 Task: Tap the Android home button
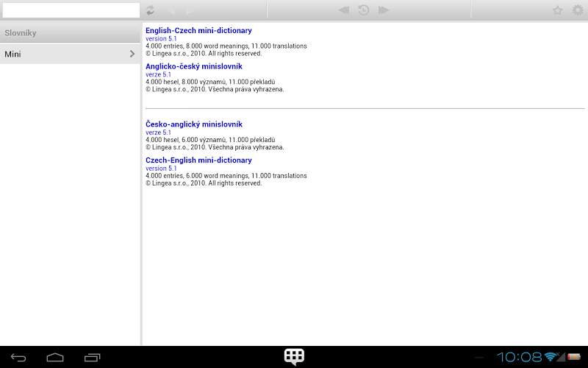pos(55,358)
